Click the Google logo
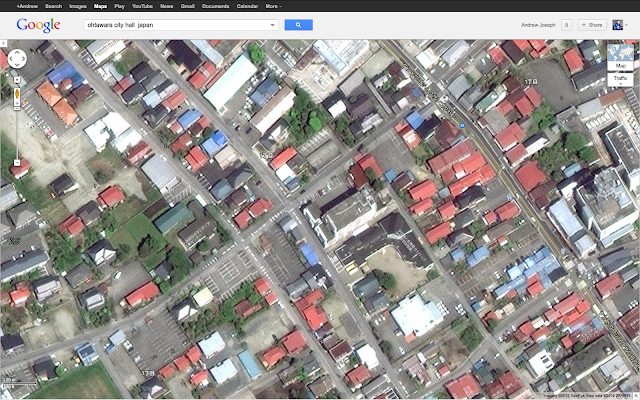Viewport: 640px width, 400px height. pyautogui.click(x=38, y=25)
